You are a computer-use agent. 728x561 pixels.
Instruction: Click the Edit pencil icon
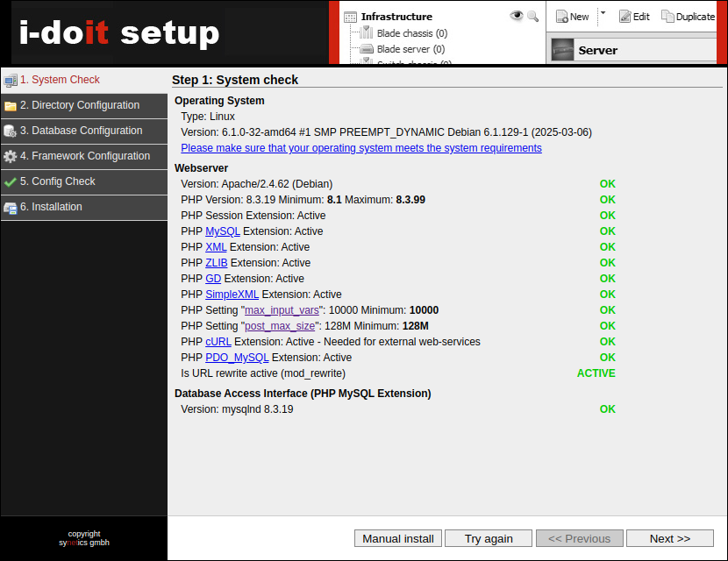pos(625,17)
